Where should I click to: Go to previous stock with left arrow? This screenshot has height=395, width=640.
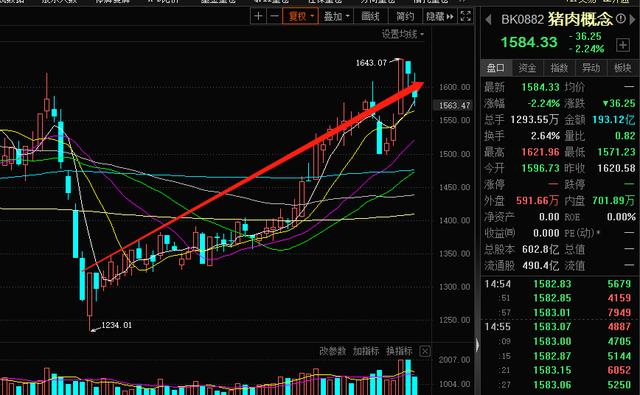point(488,19)
